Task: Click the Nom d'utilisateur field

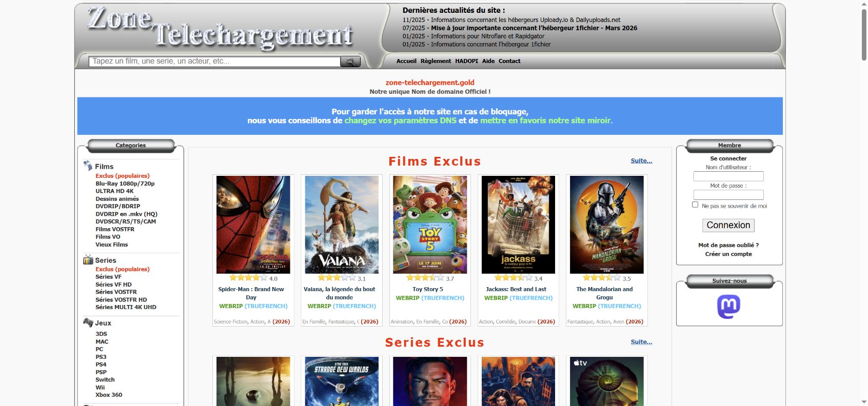Action: [x=728, y=176]
